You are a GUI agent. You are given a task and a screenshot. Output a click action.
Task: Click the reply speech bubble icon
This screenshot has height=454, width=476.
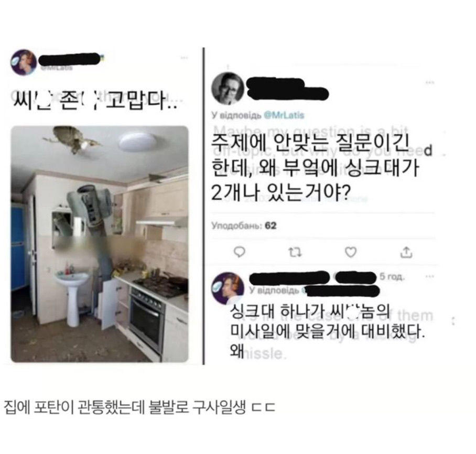coord(240,252)
